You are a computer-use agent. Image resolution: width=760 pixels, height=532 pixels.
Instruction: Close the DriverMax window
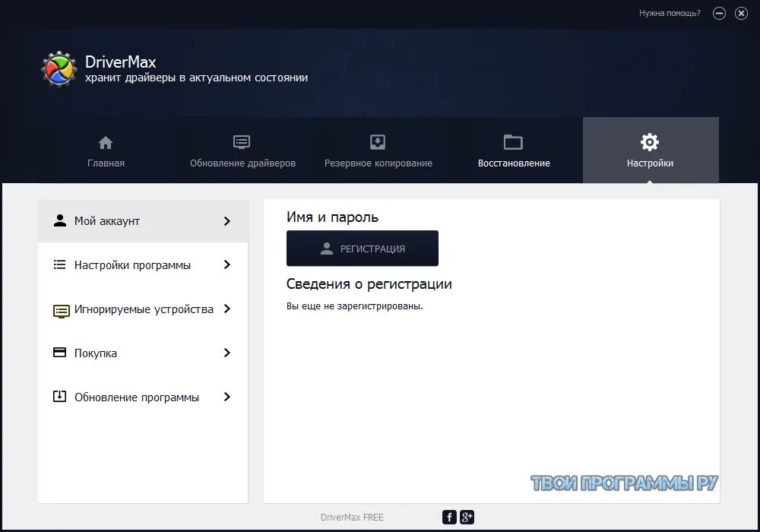click(741, 13)
